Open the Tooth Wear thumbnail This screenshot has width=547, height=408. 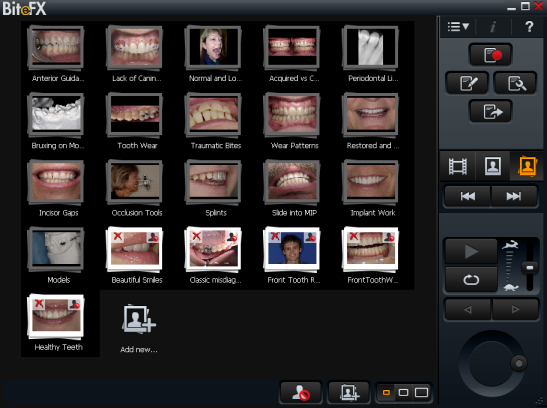tap(135, 114)
